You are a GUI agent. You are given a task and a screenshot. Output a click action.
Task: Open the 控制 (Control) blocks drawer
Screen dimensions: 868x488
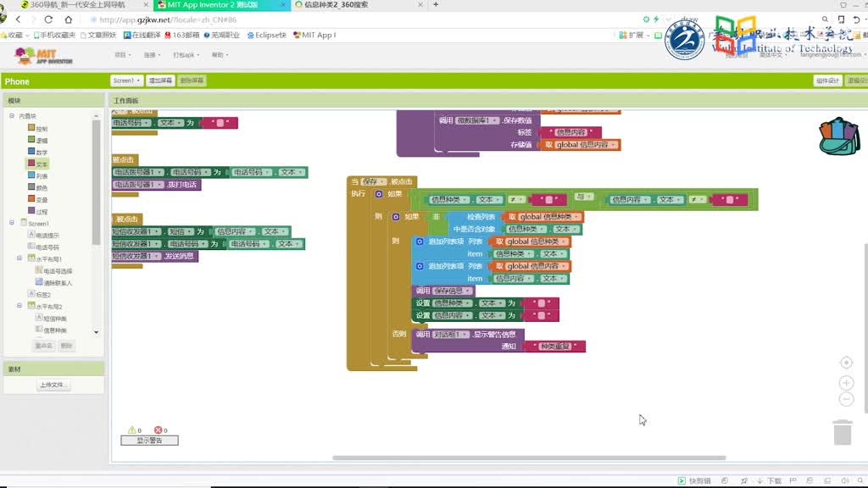pyautogui.click(x=37, y=129)
